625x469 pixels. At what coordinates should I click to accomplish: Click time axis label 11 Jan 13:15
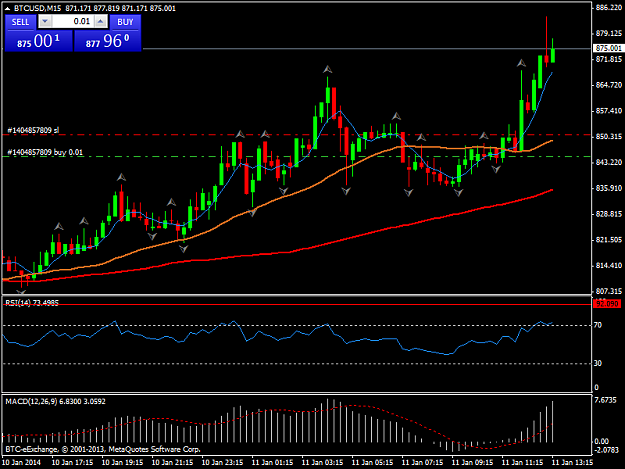tap(572, 463)
